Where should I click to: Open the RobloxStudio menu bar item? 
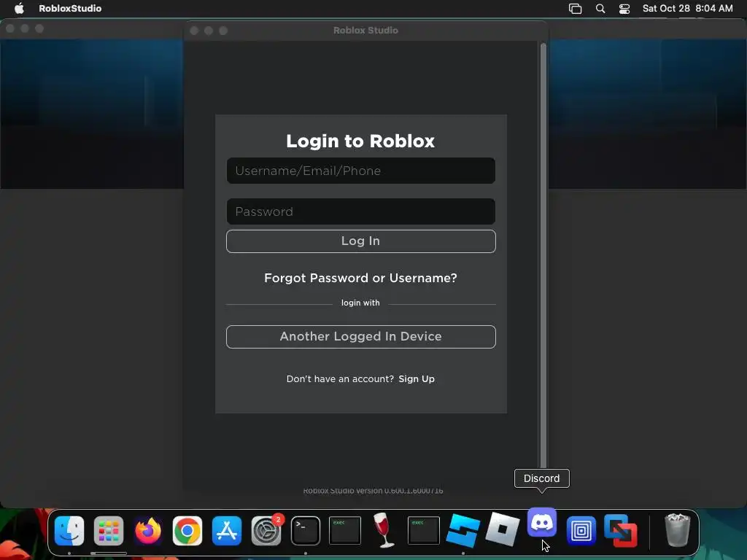pos(70,8)
